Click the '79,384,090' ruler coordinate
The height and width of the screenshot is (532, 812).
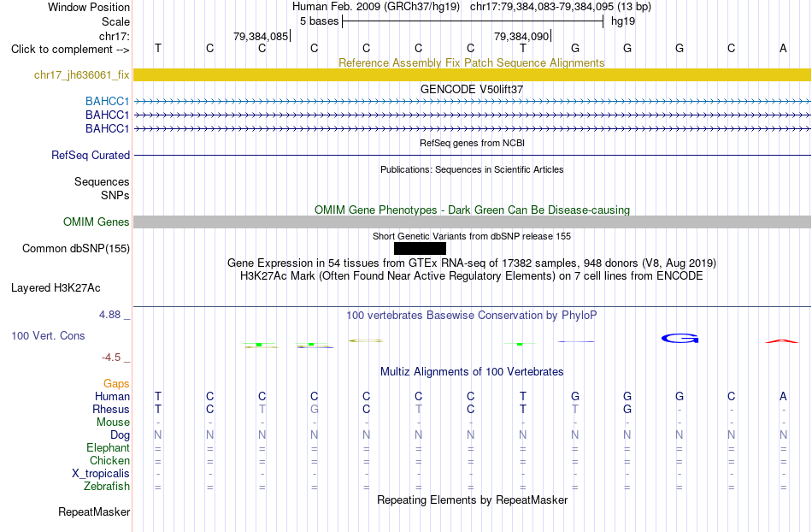coord(521,36)
